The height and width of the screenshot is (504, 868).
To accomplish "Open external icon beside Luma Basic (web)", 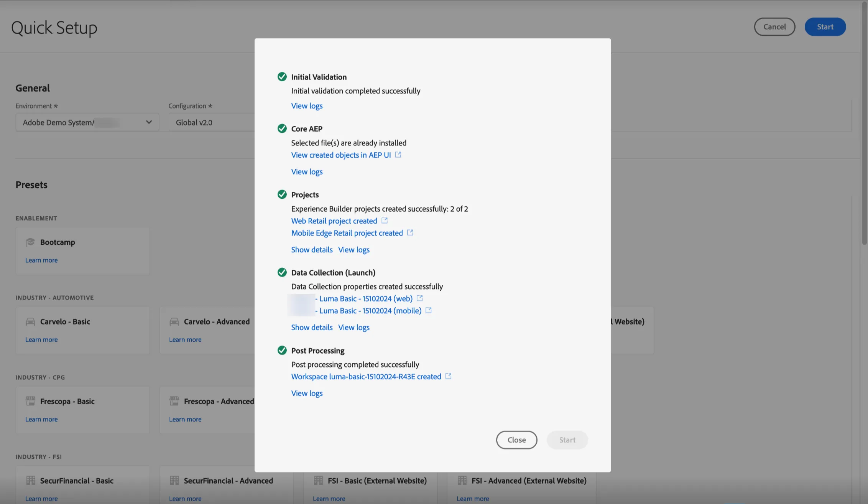I will (x=420, y=298).
